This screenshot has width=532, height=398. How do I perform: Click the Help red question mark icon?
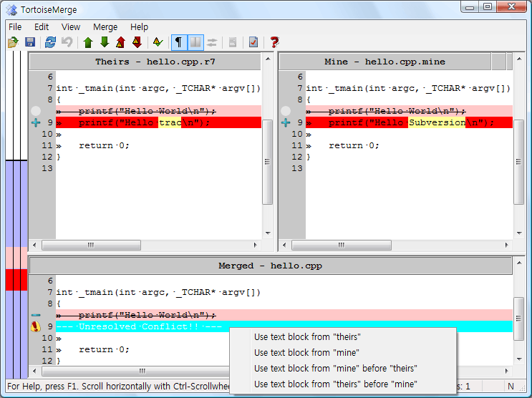coord(274,43)
